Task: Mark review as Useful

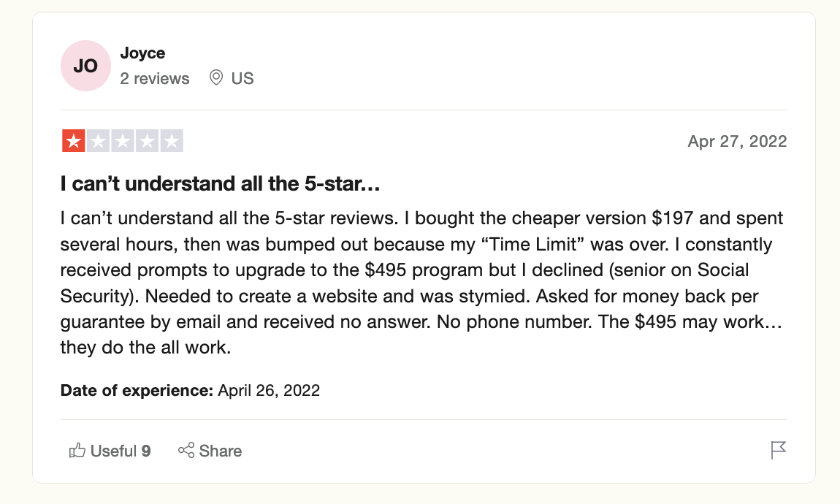Action: (x=110, y=451)
